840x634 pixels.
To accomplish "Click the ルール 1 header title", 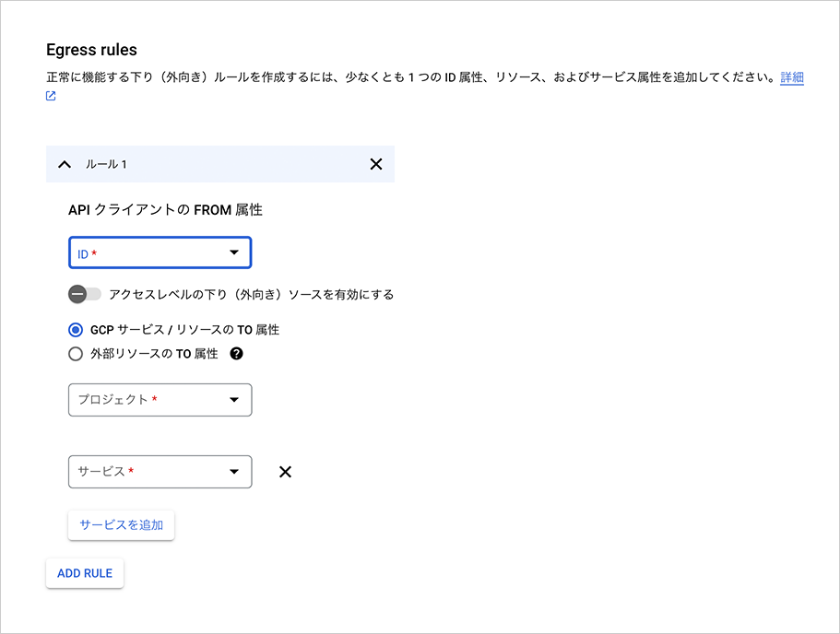I will click(106, 164).
